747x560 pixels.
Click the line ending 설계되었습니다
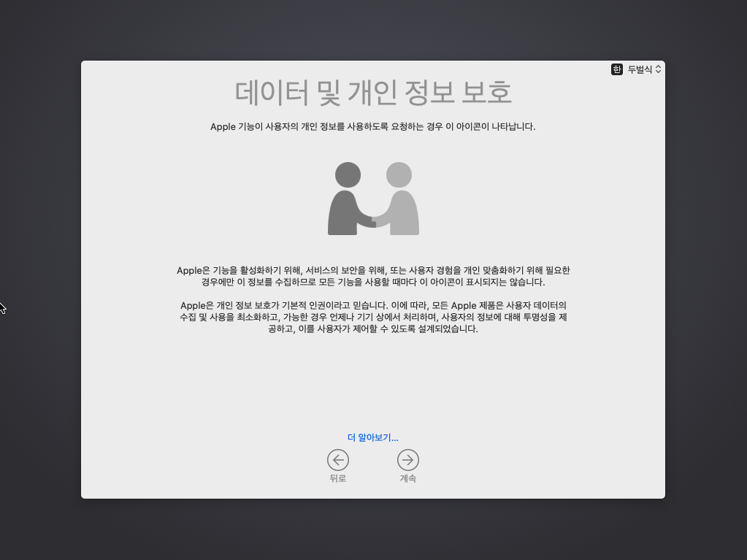pyautogui.click(x=373, y=329)
